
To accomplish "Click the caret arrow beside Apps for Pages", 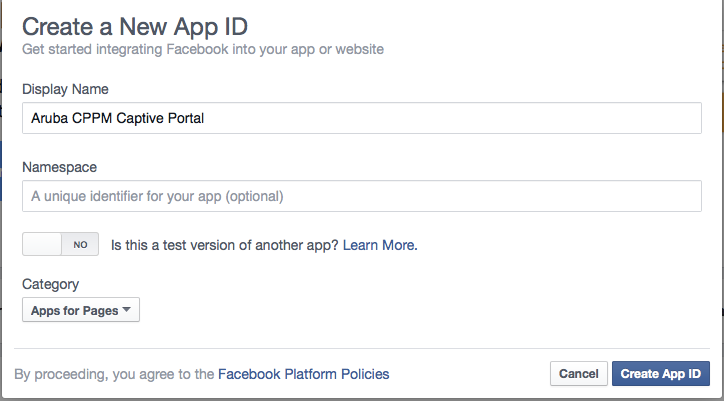I will click(x=127, y=310).
